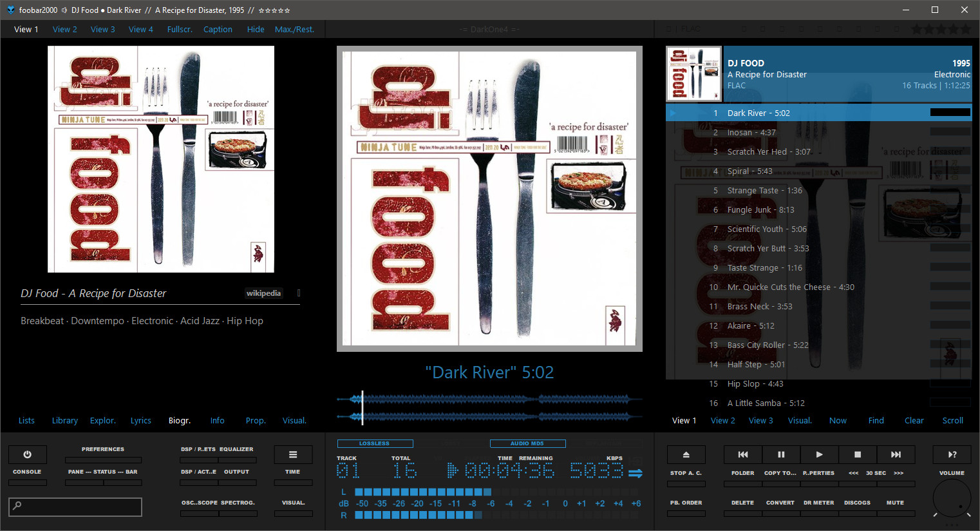Click the random play button with question mark
This screenshot has height=531, width=980.
952,454
